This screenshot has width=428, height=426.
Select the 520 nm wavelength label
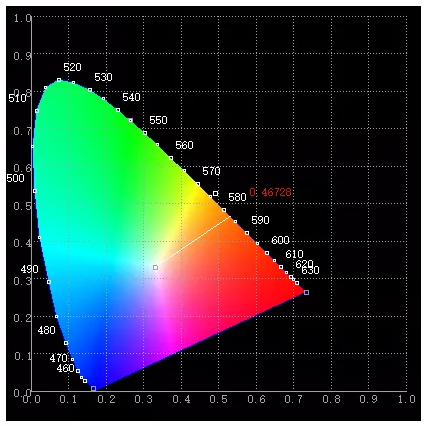(72, 67)
